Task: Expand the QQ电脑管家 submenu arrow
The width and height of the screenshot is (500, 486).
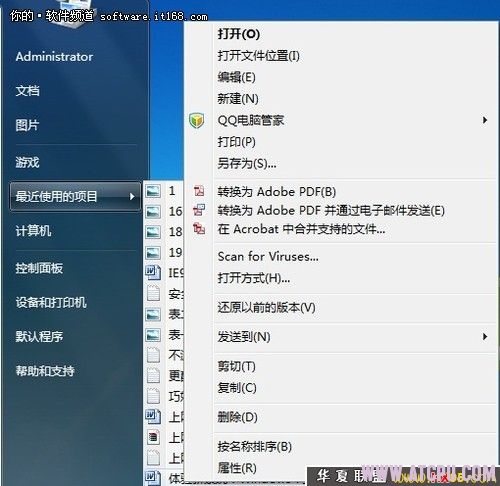Action: 485,120
